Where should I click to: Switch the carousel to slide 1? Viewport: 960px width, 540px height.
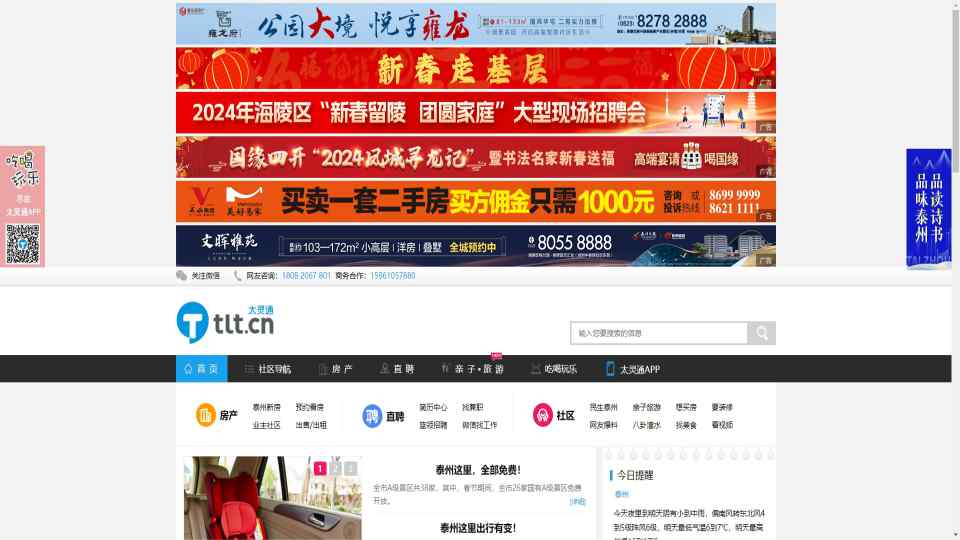320,468
